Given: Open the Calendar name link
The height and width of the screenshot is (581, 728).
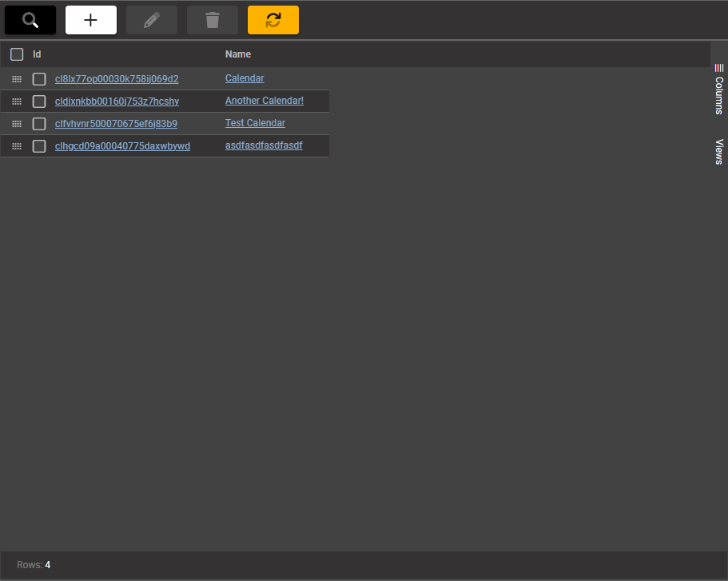Looking at the screenshot, I should click(x=245, y=78).
